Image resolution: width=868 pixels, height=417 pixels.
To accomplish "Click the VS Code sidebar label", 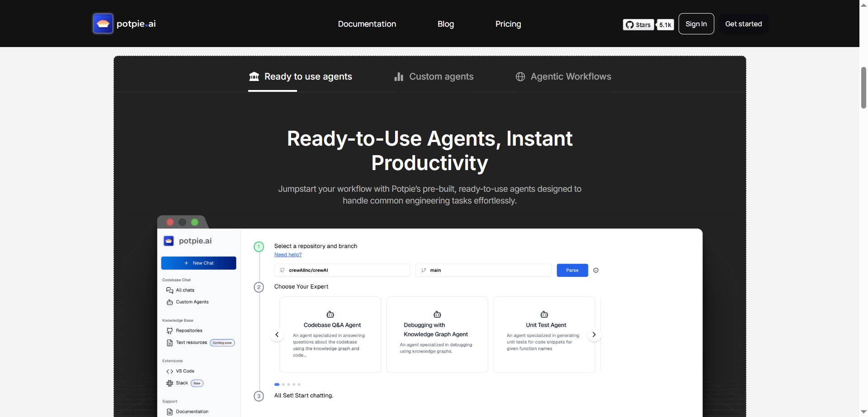I will click(x=185, y=371).
